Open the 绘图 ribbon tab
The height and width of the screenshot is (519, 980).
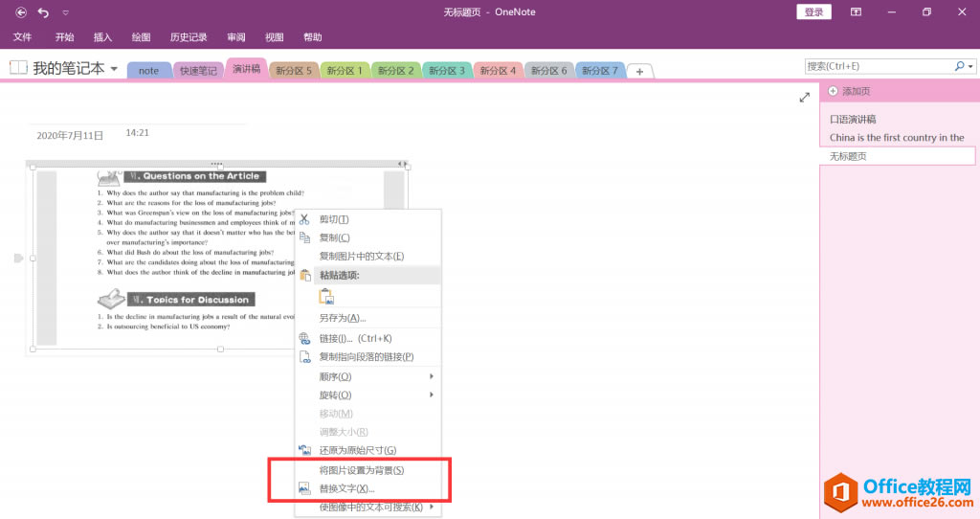coord(141,37)
